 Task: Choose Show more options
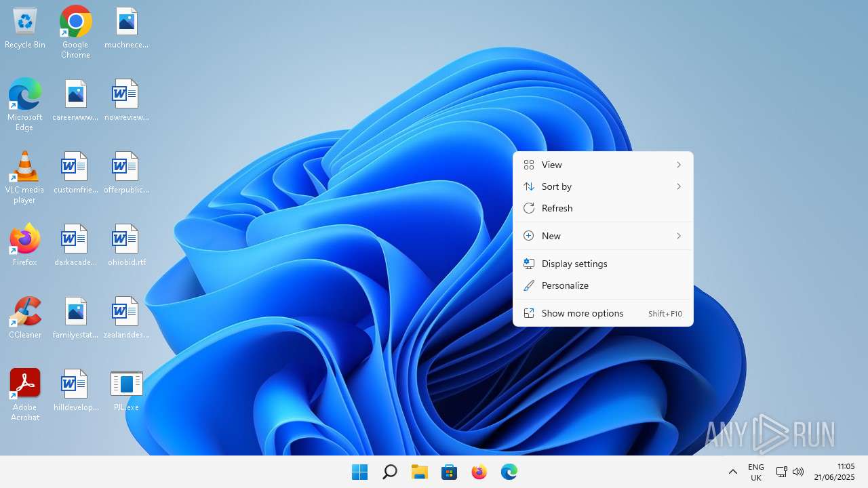click(x=603, y=313)
